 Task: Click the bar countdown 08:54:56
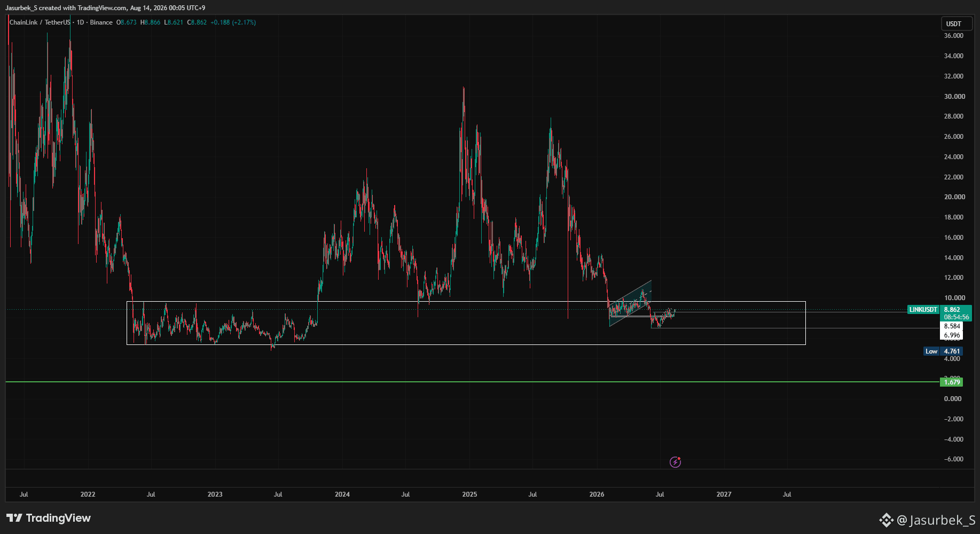[x=955, y=317]
